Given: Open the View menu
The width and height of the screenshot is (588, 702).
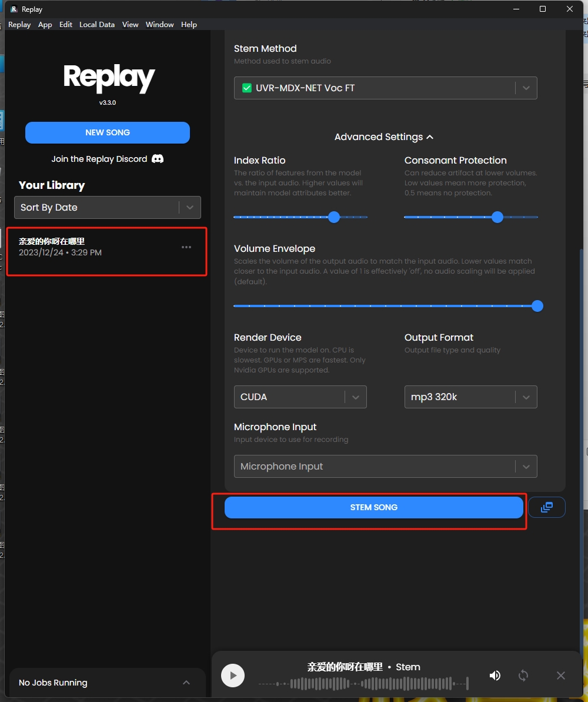Looking at the screenshot, I should (130, 24).
